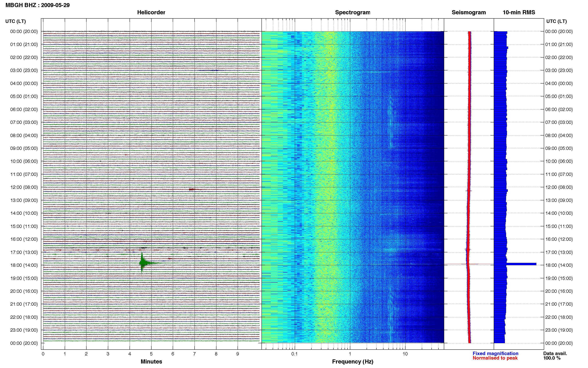The height and width of the screenshot is (368, 588).
Task: Click 01:00 (21:00) on the right time axis
Action: click(x=559, y=44)
